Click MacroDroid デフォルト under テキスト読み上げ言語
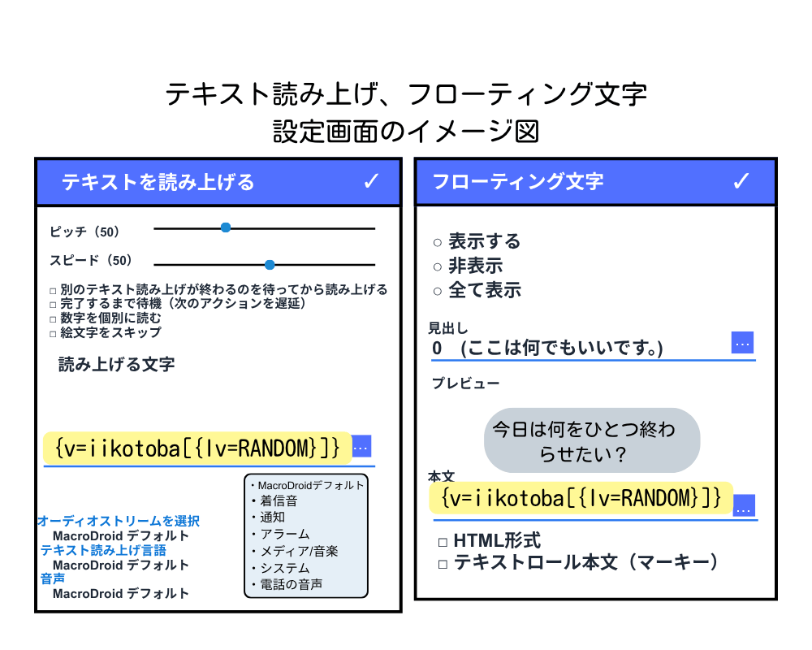 [x=121, y=565]
